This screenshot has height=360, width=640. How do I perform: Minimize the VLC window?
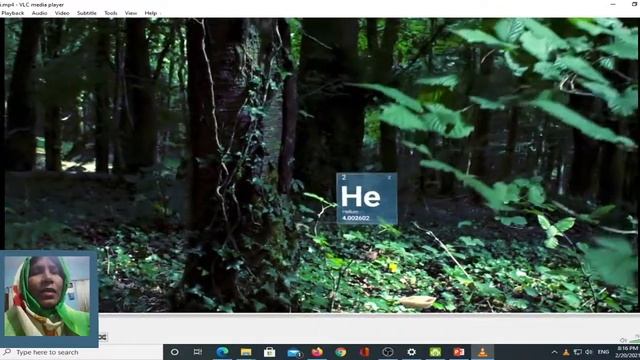coord(613,4)
